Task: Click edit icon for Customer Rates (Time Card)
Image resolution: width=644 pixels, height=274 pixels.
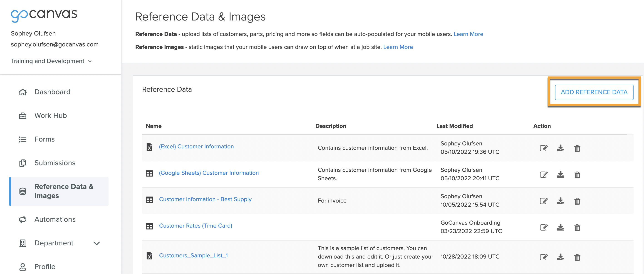Action: click(543, 227)
